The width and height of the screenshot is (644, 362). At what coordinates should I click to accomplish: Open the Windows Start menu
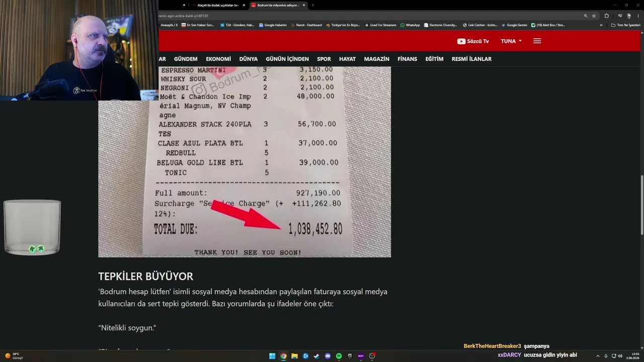pyautogui.click(x=272, y=356)
